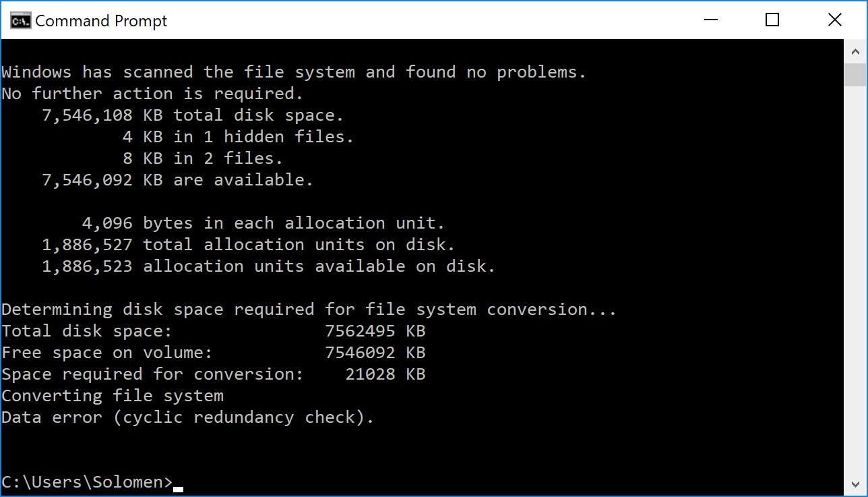Click the Command Prompt title bar text
This screenshot has width=868, height=497.
101,21
